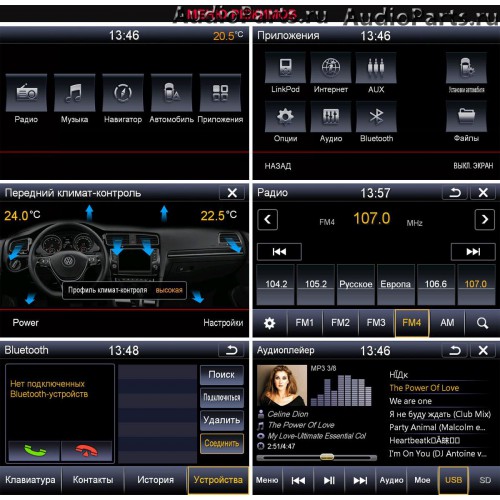The width and height of the screenshot is (500, 500).
Task: Open the Радио app icon
Action: pos(26,93)
